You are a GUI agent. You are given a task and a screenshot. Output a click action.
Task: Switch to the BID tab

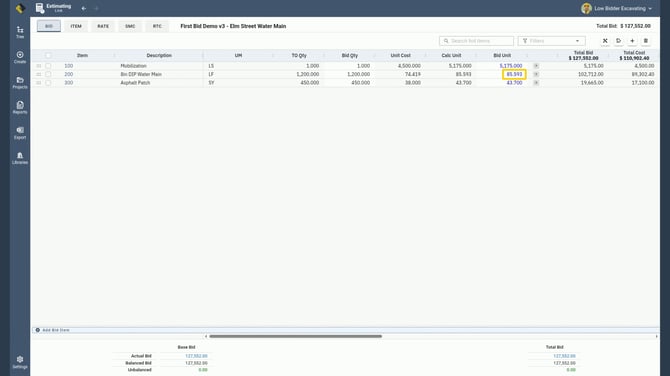click(x=49, y=26)
